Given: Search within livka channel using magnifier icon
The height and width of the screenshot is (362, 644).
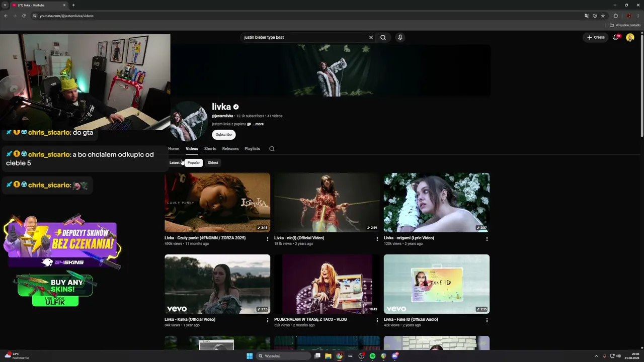Looking at the screenshot, I should click(272, 149).
